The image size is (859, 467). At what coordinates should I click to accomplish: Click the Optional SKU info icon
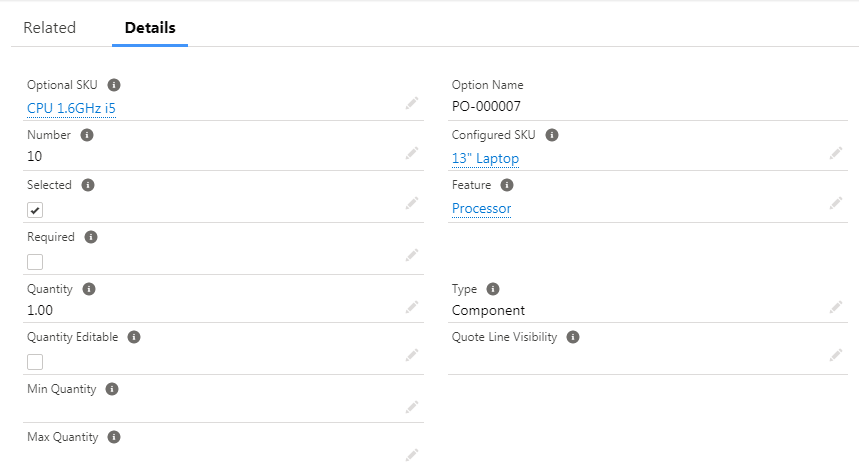tap(114, 85)
